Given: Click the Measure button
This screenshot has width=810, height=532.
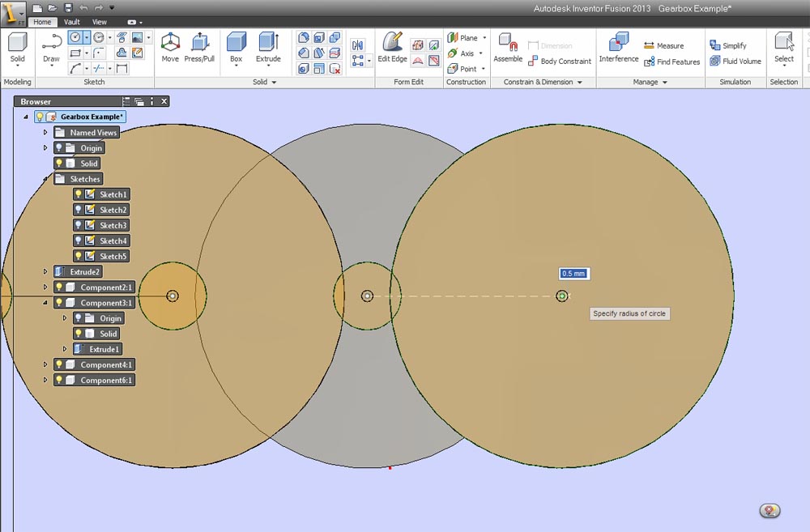Looking at the screenshot, I should 664,46.
